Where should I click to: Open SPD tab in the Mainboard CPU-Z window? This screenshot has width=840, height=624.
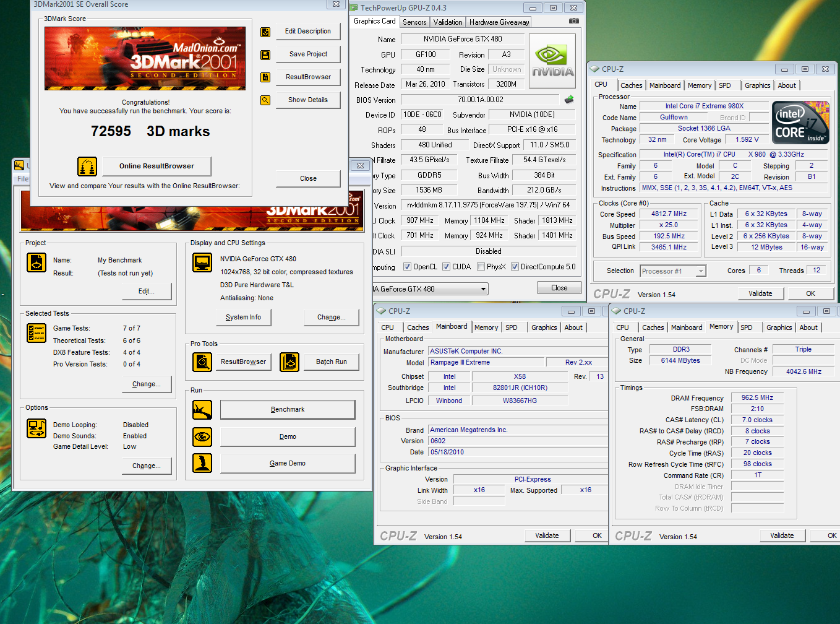coord(512,327)
